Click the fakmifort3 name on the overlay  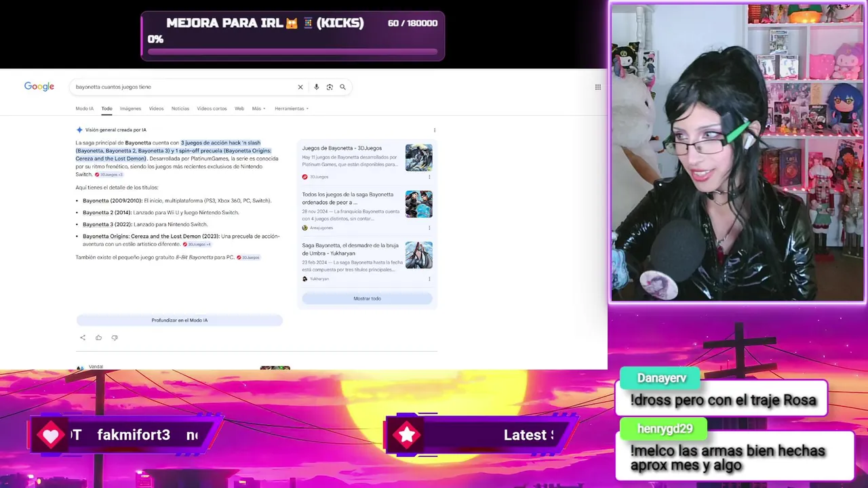pyautogui.click(x=134, y=435)
